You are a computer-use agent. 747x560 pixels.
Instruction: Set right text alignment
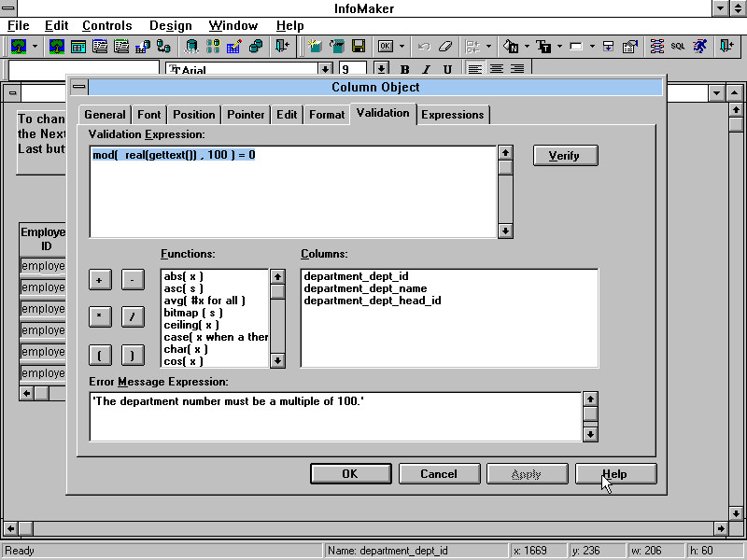pyautogui.click(x=518, y=69)
